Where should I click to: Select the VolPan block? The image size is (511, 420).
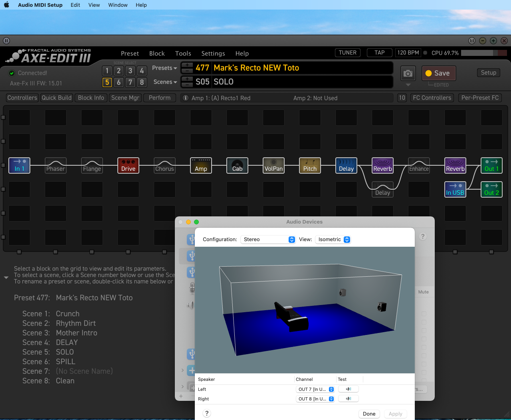tap(274, 165)
